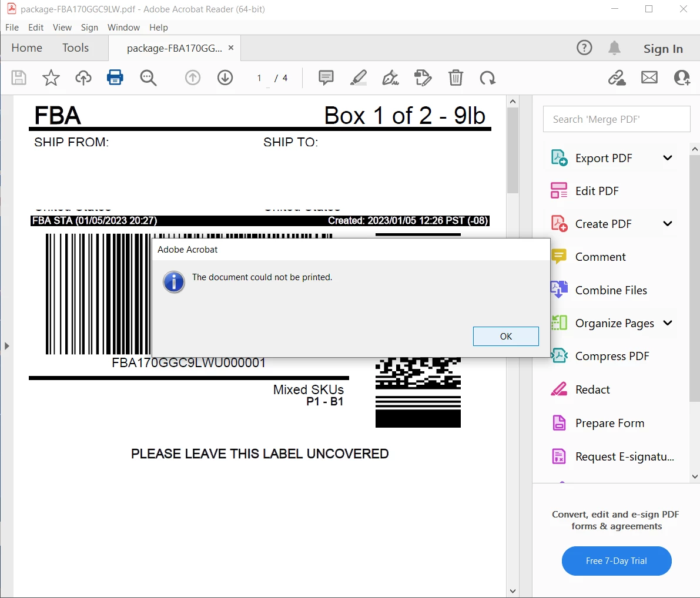Image resolution: width=700 pixels, height=598 pixels.
Task: Open the Window menu
Action: (x=123, y=27)
